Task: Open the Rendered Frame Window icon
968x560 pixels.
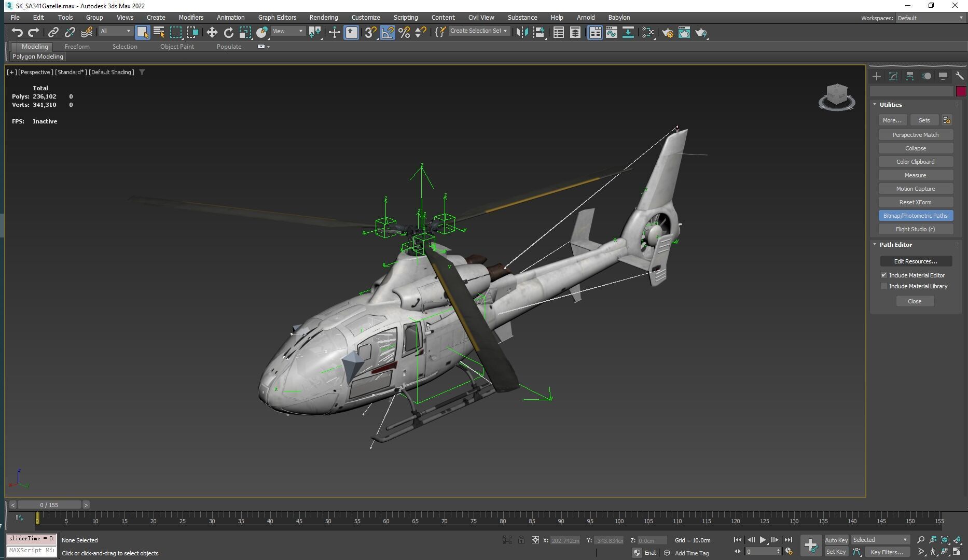Action: pyautogui.click(x=684, y=33)
